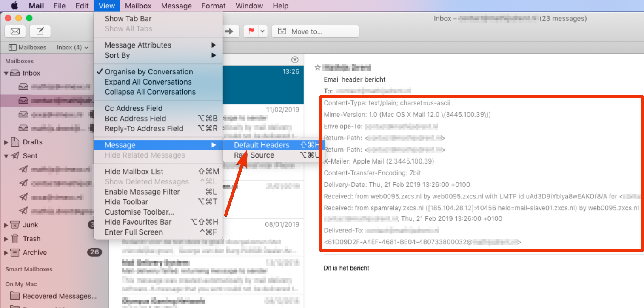Select the Trash mailbox
644x308 pixels.
click(31, 239)
